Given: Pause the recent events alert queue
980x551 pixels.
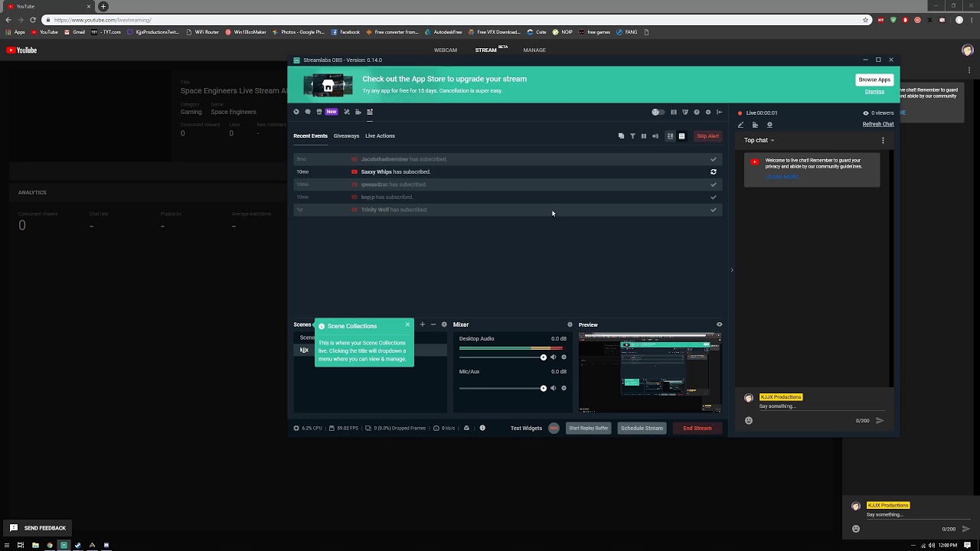Looking at the screenshot, I should (x=644, y=136).
